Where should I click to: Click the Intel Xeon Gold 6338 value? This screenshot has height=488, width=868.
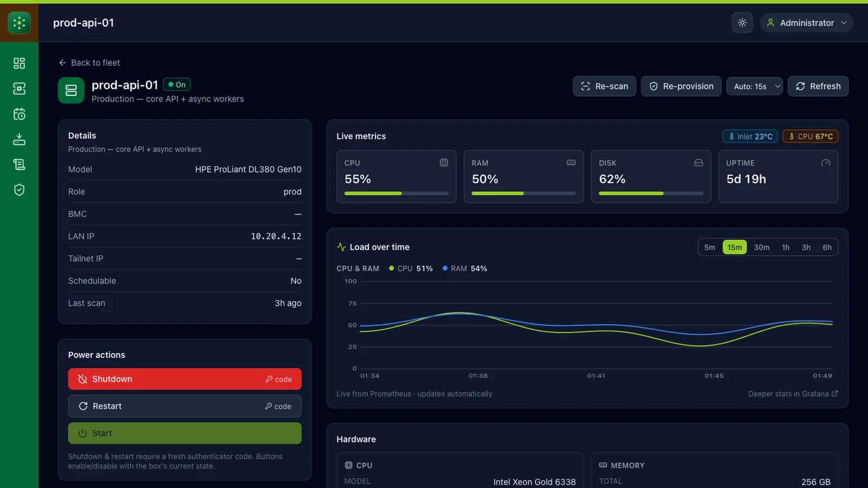click(534, 481)
